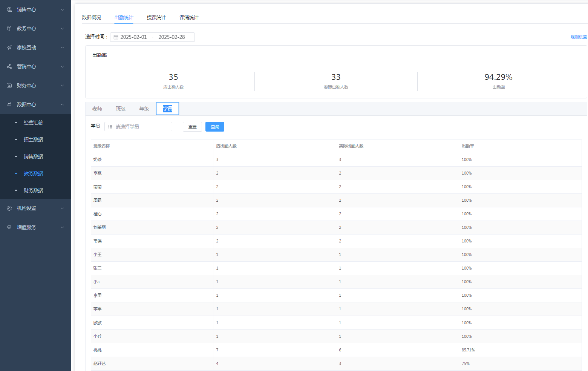Select the 学员 sub-tab
Image resolution: width=588 pixels, height=371 pixels.
pyautogui.click(x=167, y=109)
